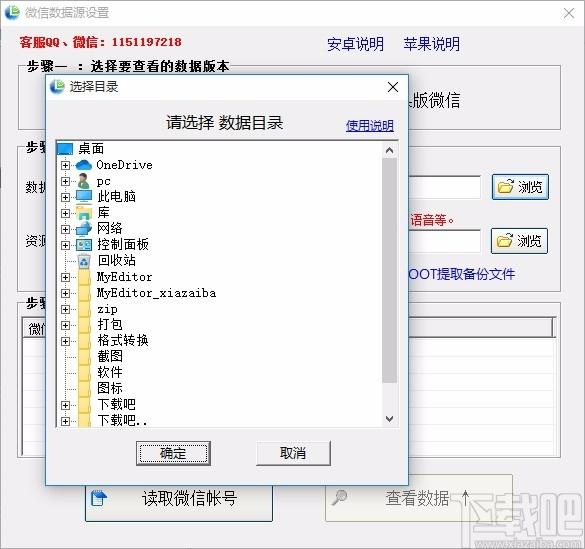This screenshot has height=549, width=585.
Task: Select 此电脑 in the tree
Action: click(x=116, y=197)
